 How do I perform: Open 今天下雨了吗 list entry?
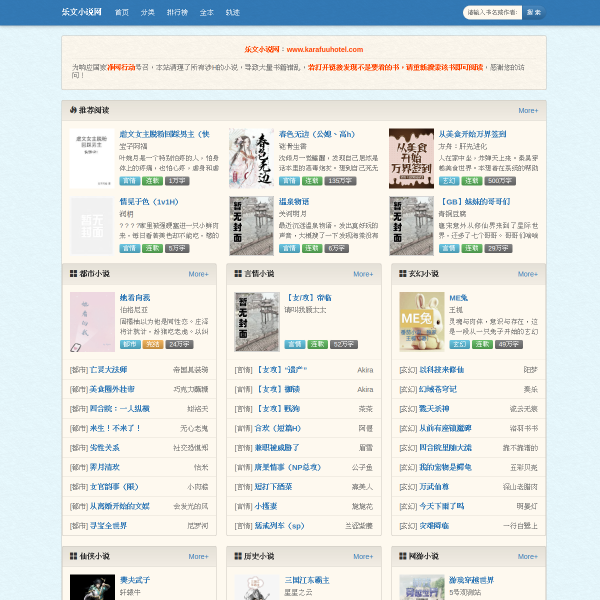tap(442, 506)
